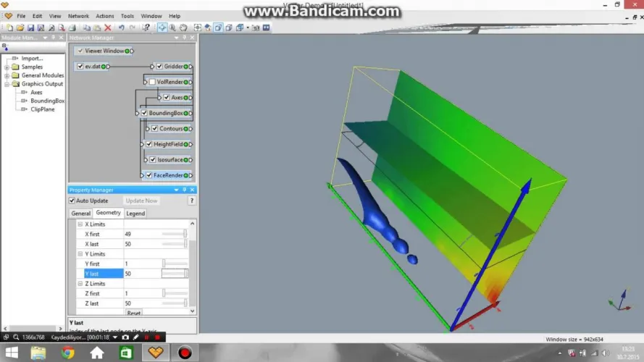Screen dimensions: 644x362
Task: Switch to the Legend tab
Action: [135, 214]
